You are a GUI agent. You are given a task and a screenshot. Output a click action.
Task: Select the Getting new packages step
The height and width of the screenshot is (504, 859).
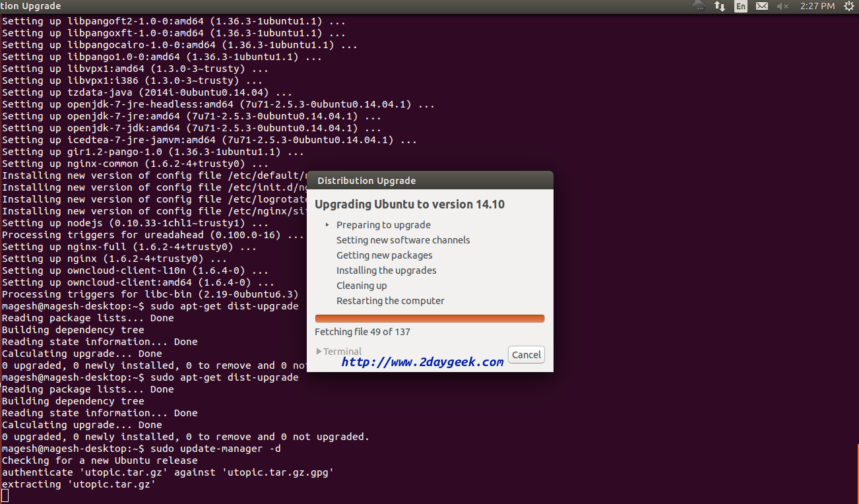384,255
